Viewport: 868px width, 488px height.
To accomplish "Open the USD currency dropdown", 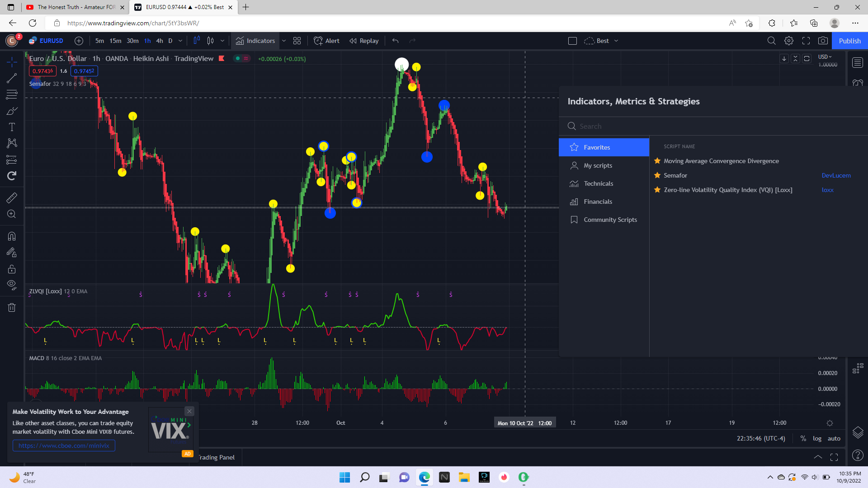I will (x=825, y=57).
